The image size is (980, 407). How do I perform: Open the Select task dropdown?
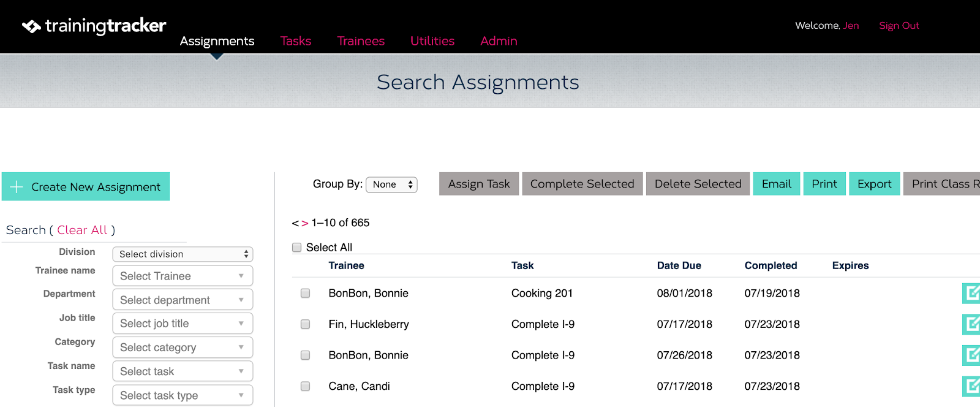click(183, 371)
